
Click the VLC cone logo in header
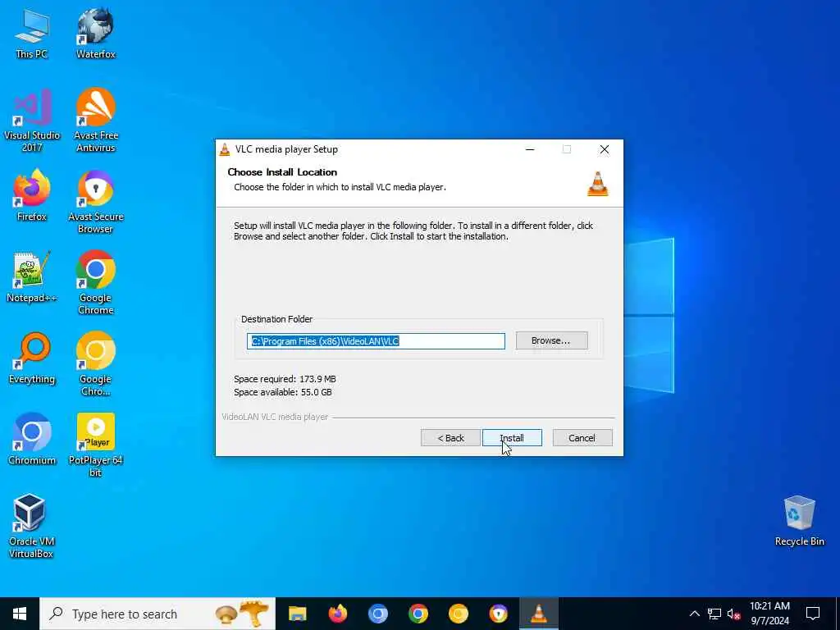pos(598,185)
